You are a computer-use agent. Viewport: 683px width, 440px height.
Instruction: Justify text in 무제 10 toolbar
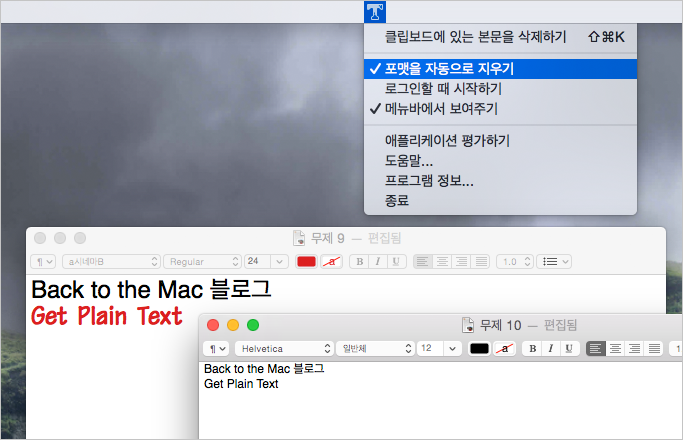[x=654, y=349]
